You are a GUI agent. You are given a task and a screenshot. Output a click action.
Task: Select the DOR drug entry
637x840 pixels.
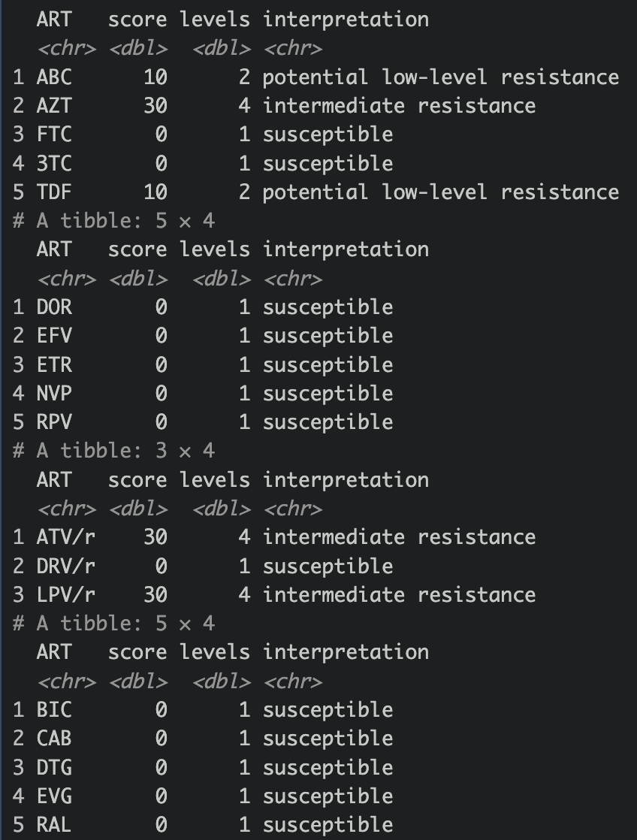point(54,307)
